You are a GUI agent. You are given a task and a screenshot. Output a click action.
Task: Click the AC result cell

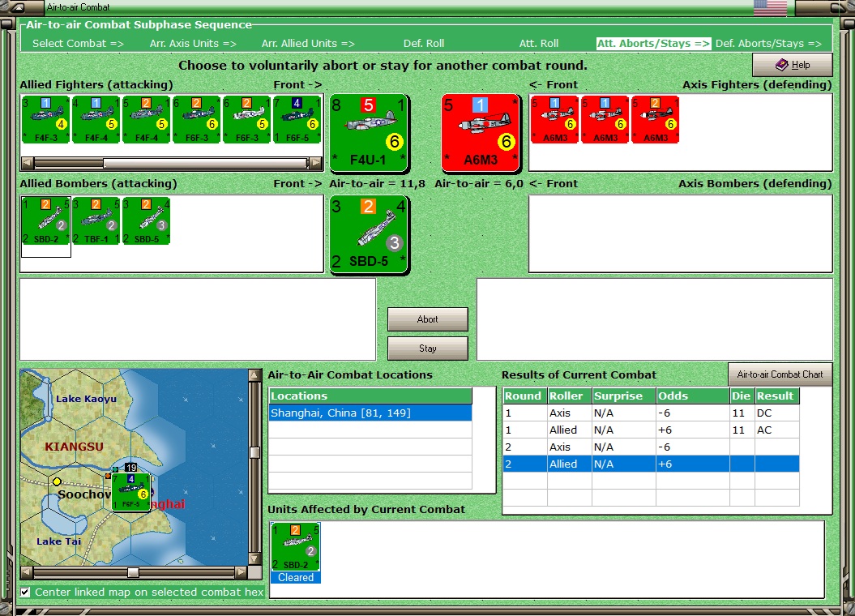click(x=776, y=430)
